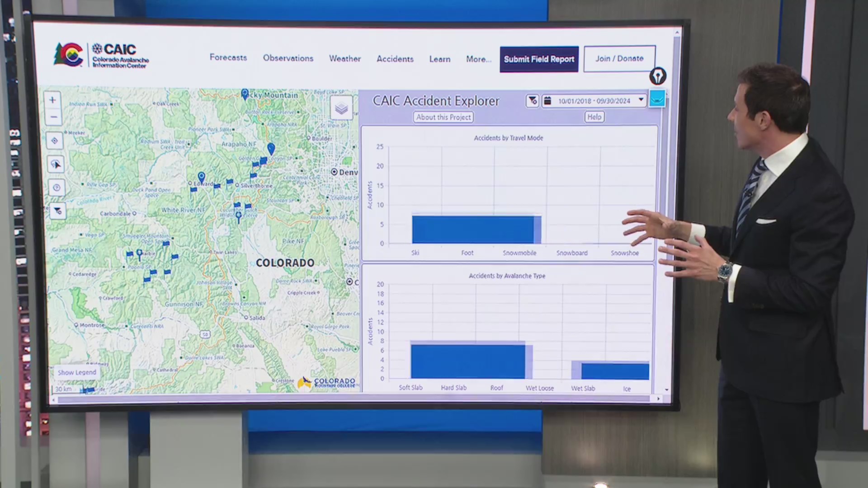Zoom in on the map with plus button
Screen dimensions: 868x488
tap(52, 100)
